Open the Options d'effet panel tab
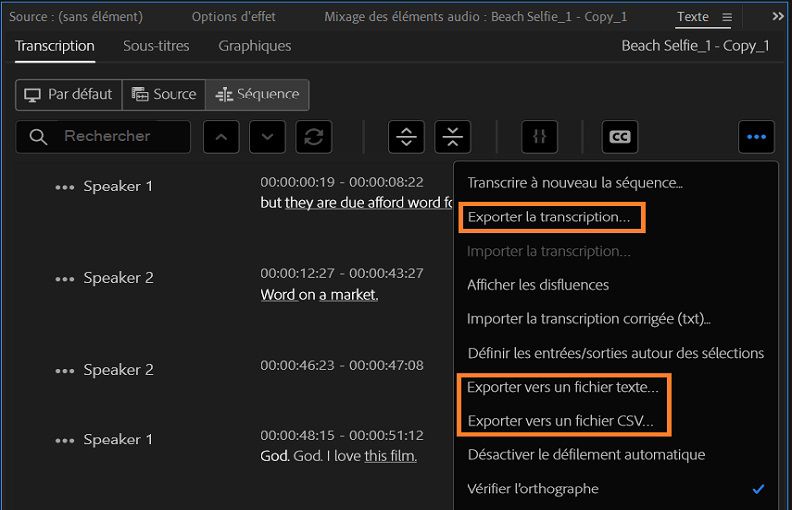This screenshot has width=792, height=510. tap(233, 17)
